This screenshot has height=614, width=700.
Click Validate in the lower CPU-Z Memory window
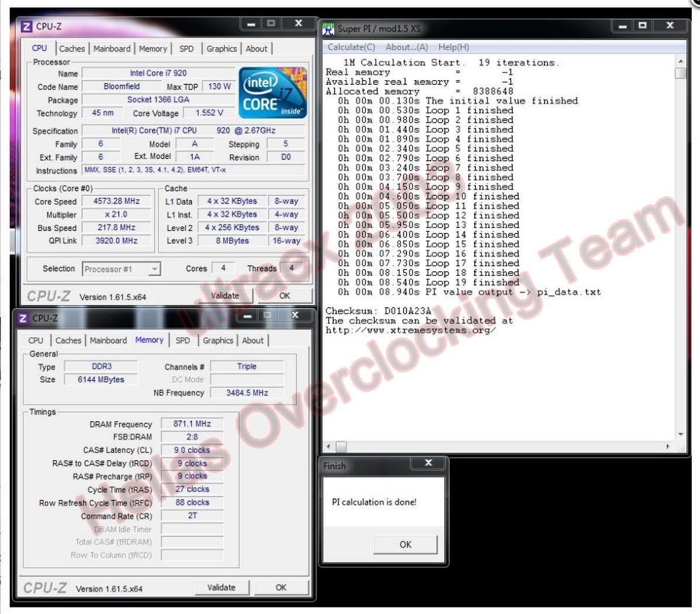[222, 588]
